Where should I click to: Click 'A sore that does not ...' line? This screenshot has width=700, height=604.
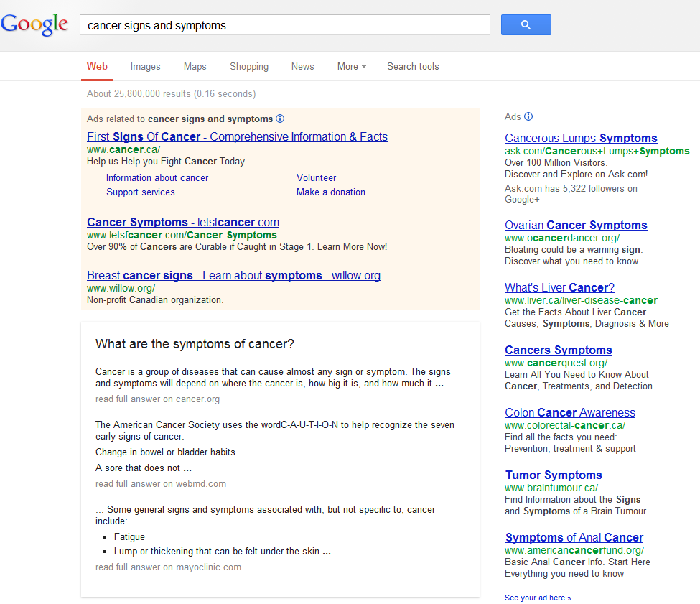point(144,468)
